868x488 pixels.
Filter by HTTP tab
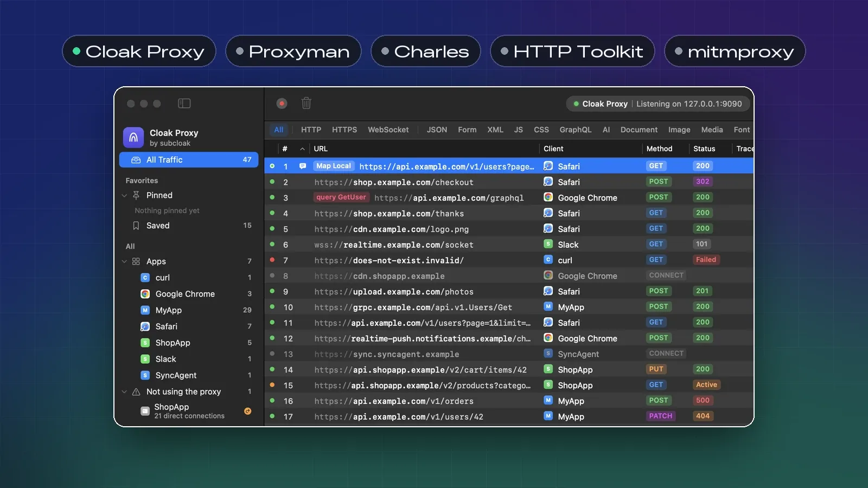pyautogui.click(x=311, y=130)
